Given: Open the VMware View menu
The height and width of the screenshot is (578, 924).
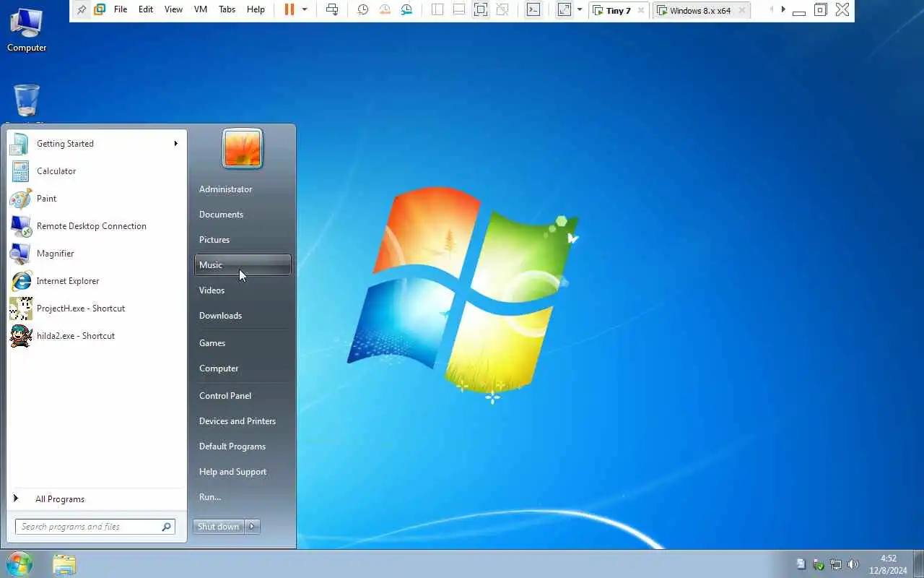Looking at the screenshot, I should coord(173,9).
